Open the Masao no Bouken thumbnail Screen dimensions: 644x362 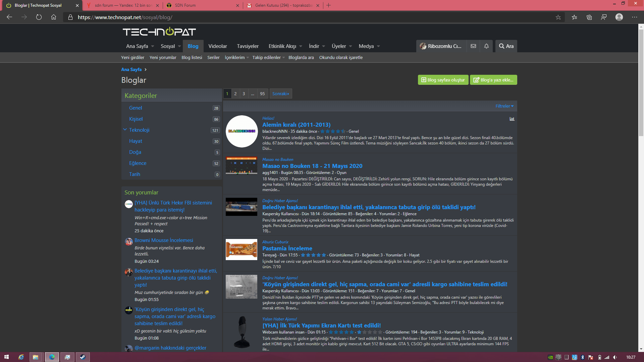click(x=241, y=166)
